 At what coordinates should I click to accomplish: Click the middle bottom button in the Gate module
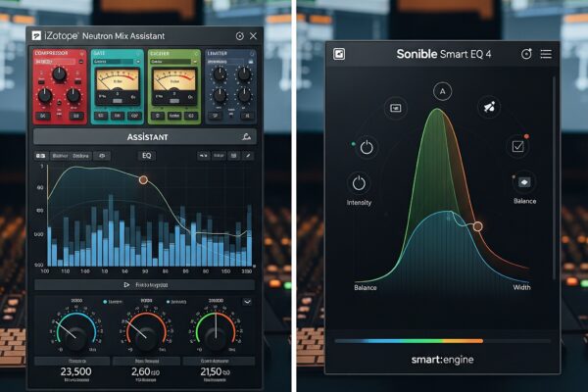click(118, 116)
